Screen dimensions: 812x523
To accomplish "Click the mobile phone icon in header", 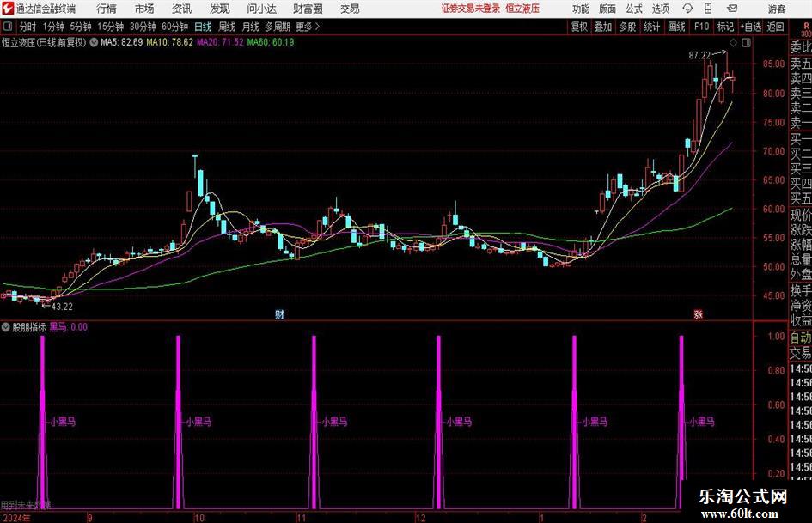I will 708,9.
